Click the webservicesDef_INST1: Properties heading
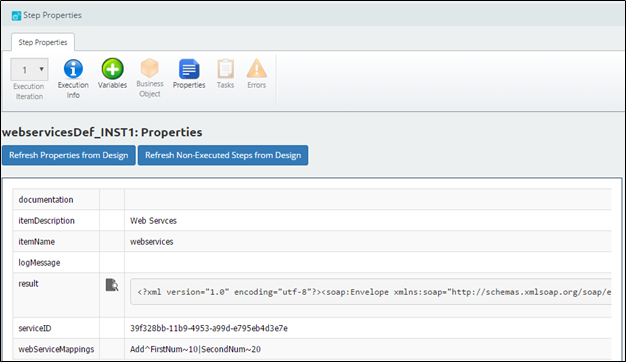Viewport: 626px width, 362px height. 102,132
